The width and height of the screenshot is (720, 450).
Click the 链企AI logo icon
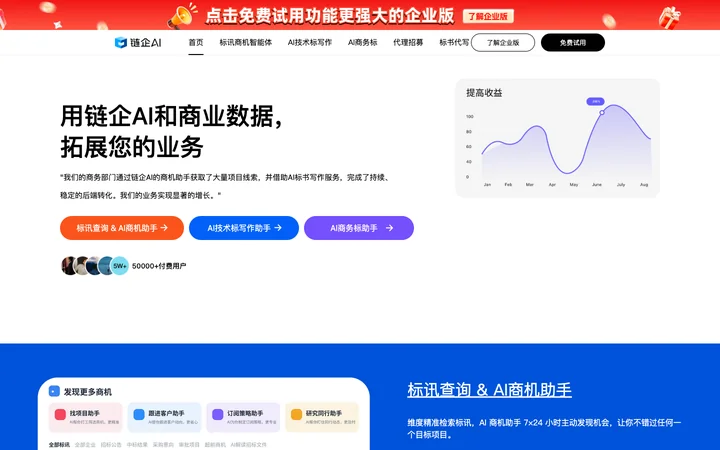point(120,43)
